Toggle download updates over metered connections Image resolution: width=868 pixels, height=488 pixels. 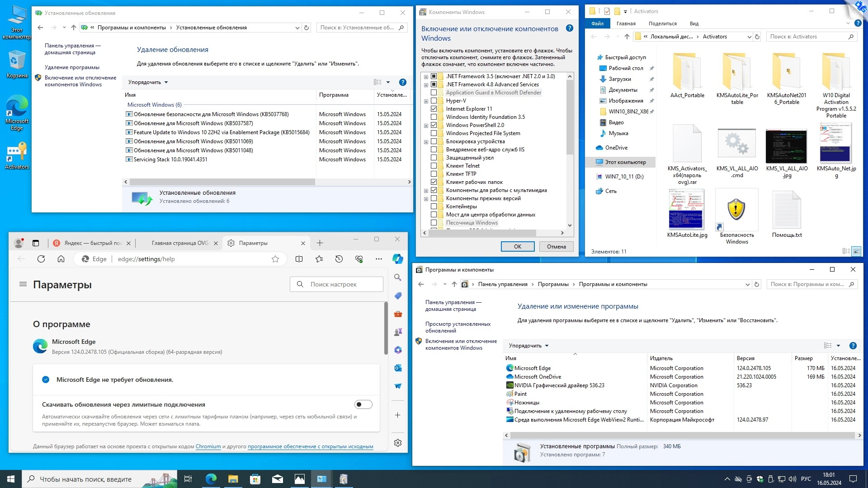[363, 404]
